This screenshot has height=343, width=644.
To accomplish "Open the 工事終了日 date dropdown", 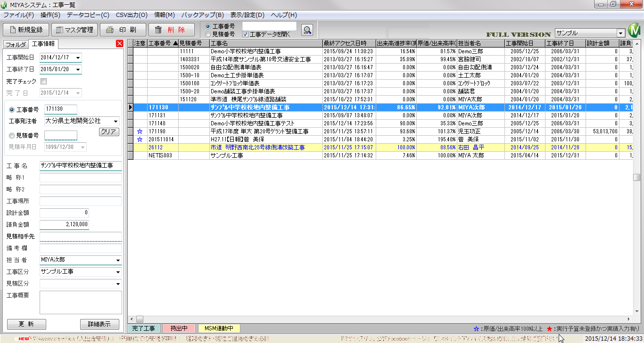I will click(x=78, y=70).
